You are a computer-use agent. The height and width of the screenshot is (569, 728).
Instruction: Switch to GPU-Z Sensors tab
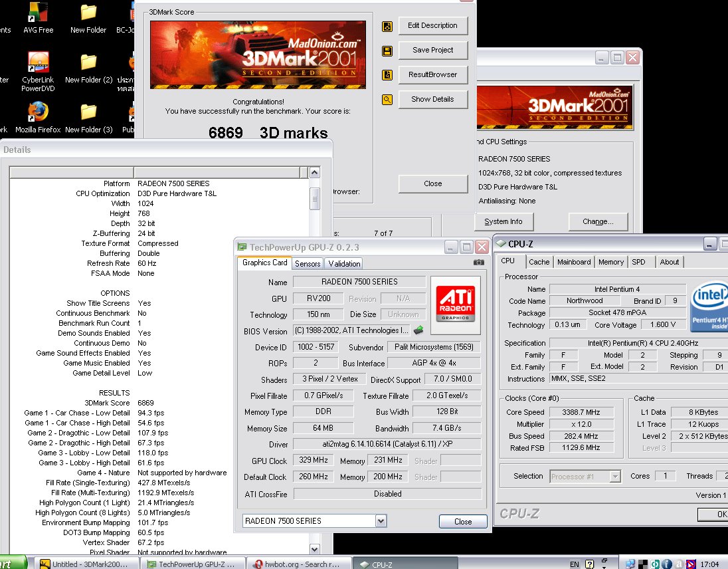tap(308, 264)
